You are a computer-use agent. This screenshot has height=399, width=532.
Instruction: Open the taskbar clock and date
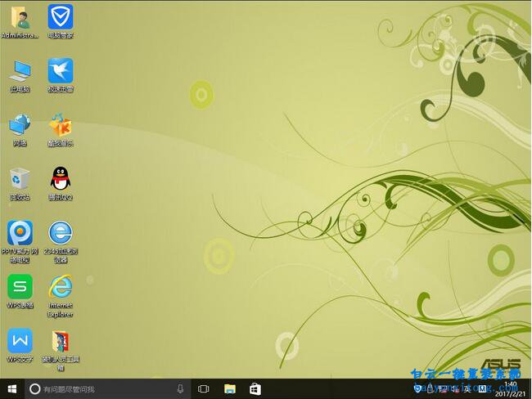pos(512,389)
